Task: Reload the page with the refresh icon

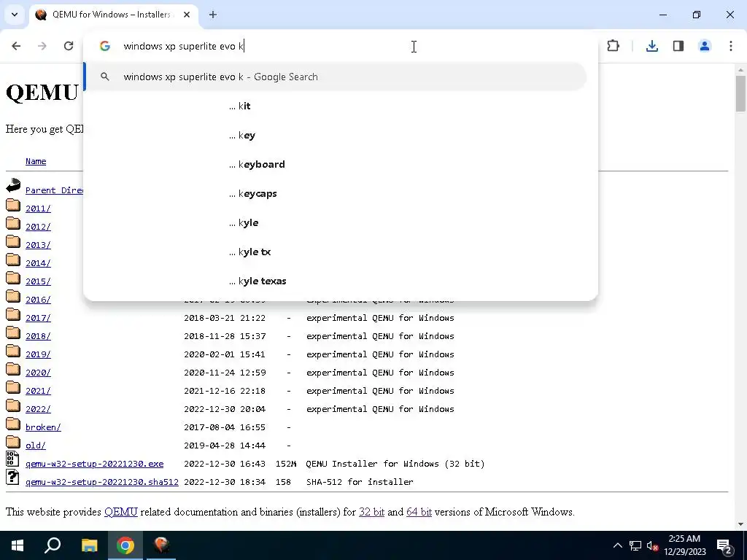Action: [x=69, y=46]
